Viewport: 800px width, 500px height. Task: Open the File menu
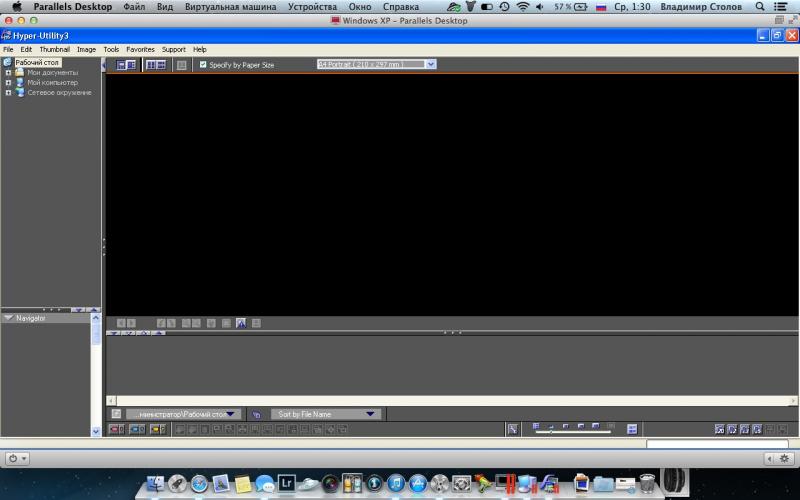(x=8, y=49)
